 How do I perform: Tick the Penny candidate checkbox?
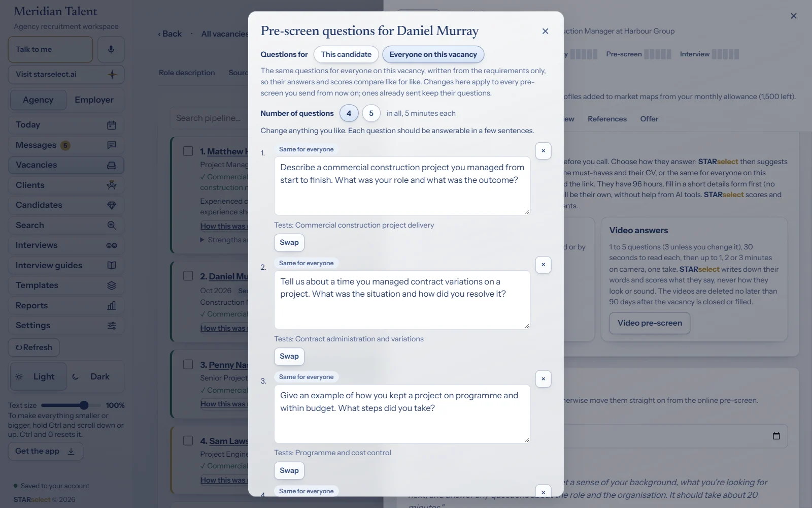(x=188, y=364)
